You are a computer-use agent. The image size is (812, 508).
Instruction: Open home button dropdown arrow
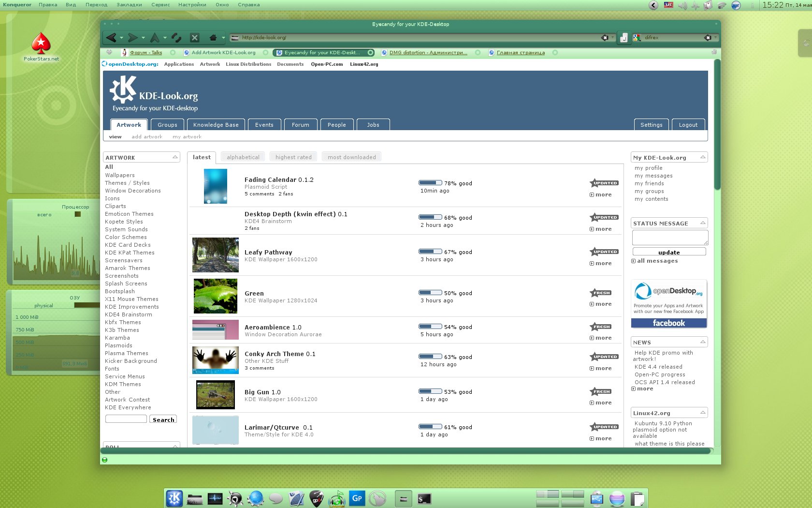[223, 38]
